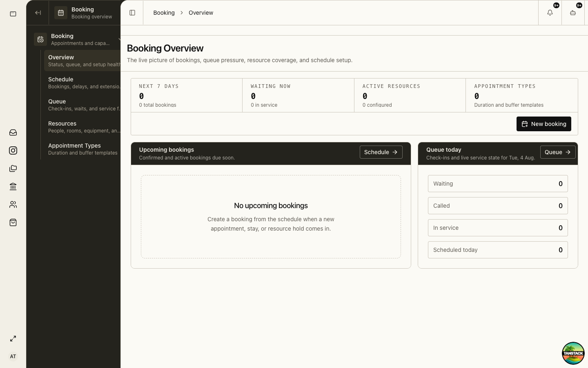The width and height of the screenshot is (588, 368).
Task: Open the bank building icon in left rail
Action: pos(13,186)
